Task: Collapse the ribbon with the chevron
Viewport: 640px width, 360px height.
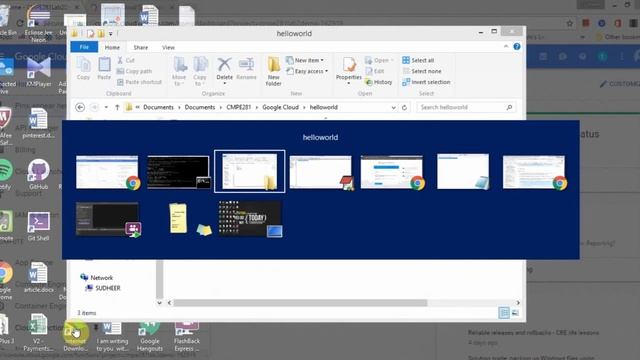Action: click(506, 47)
